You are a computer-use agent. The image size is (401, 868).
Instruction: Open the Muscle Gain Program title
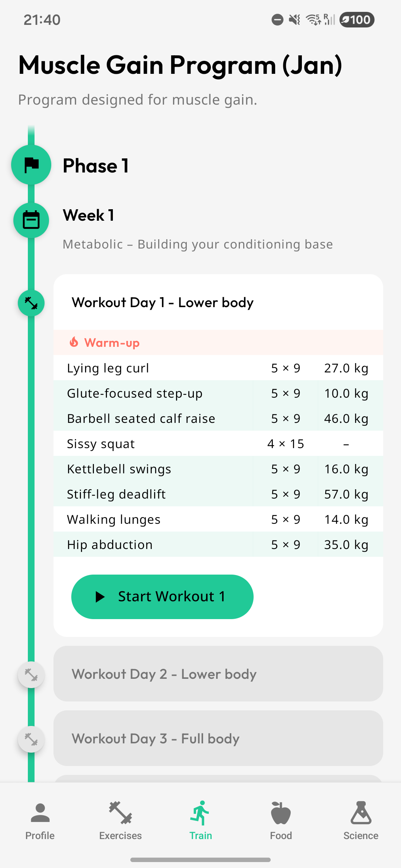(180, 65)
